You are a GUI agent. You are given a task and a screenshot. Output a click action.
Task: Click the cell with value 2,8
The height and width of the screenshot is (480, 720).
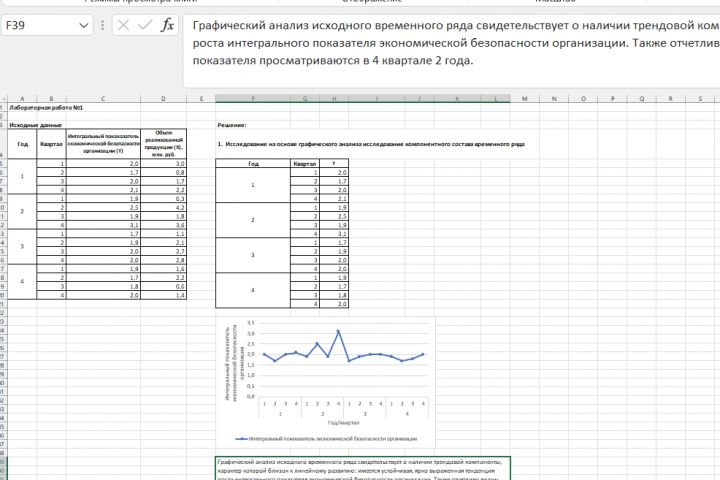coord(163,260)
